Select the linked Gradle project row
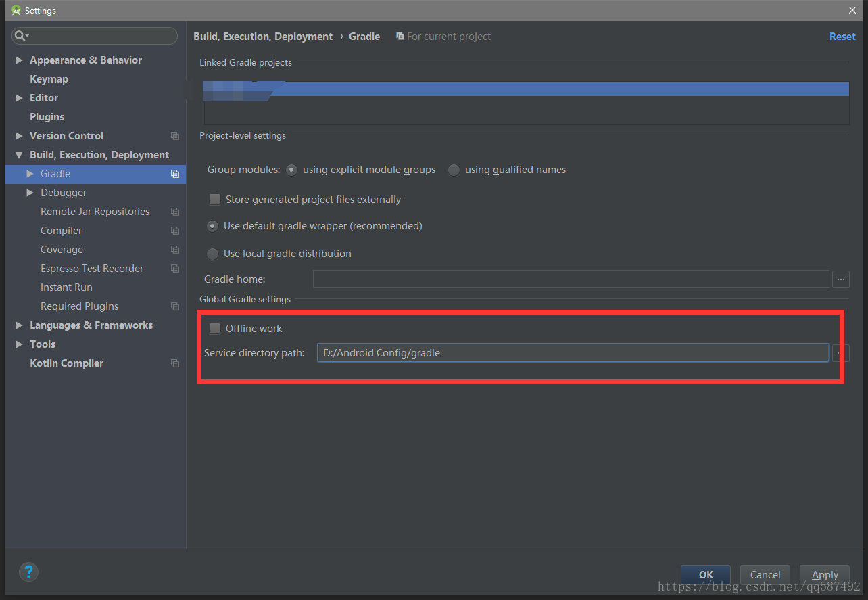The image size is (868, 600). click(527, 89)
